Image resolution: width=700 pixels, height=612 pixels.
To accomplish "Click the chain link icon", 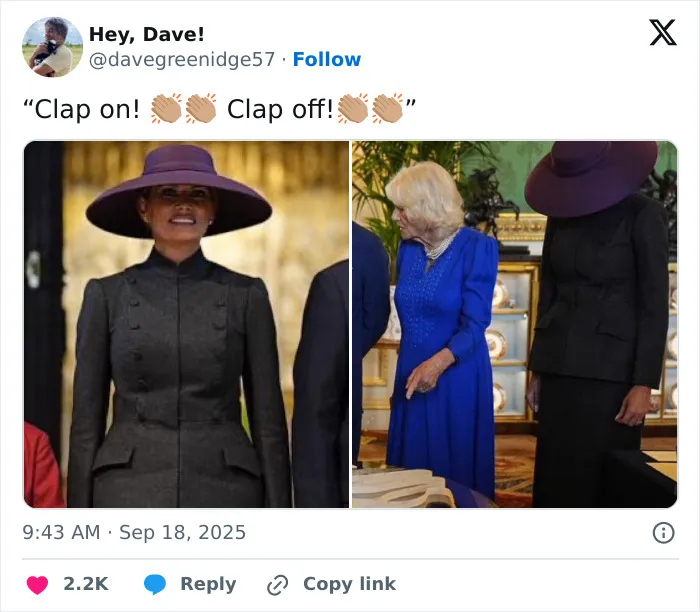I will [277, 585].
